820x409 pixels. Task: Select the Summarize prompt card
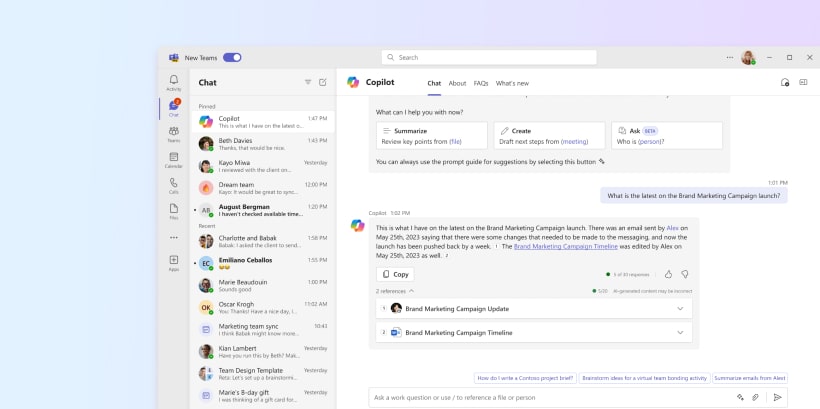(431, 136)
